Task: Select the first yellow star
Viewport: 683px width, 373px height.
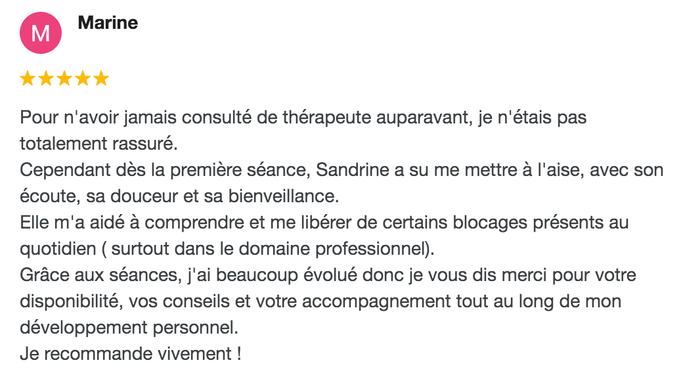Action: pos(27,78)
